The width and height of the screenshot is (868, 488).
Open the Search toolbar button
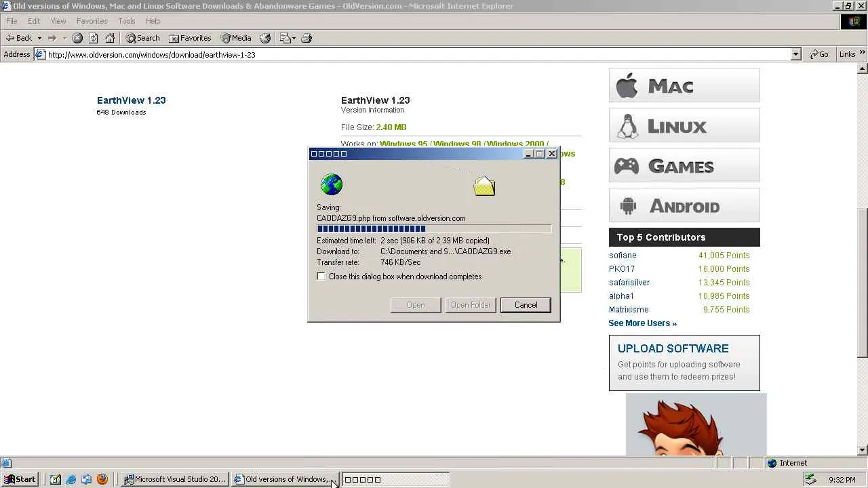pyautogui.click(x=142, y=38)
